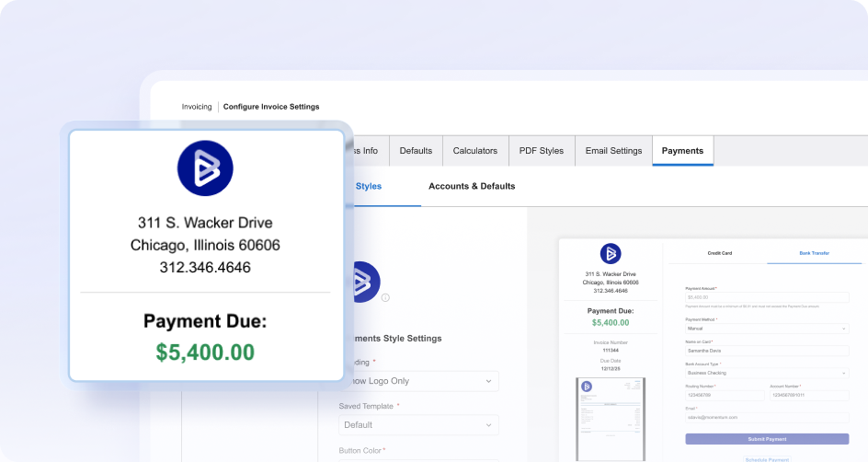Expand the Payment Method Manual dropdown
868x462 pixels.
(x=767, y=329)
